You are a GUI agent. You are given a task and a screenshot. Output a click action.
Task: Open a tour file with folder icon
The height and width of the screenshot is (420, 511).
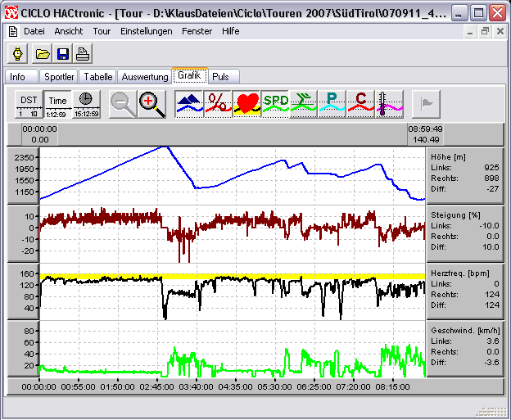43,54
